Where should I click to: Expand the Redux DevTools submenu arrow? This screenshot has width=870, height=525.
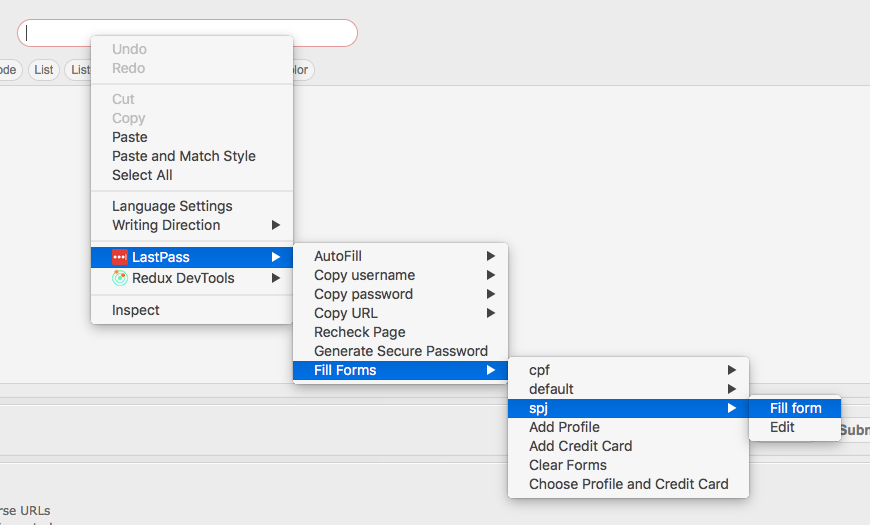click(276, 278)
